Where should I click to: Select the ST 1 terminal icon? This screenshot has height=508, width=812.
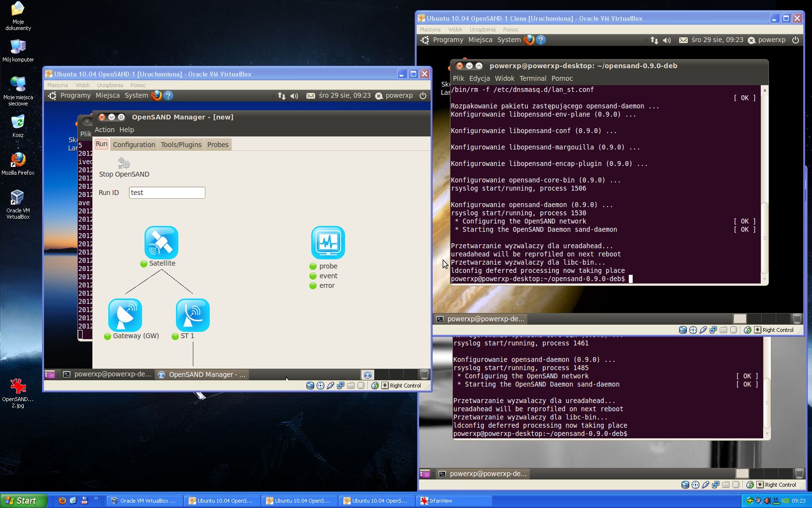[x=193, y=315]
